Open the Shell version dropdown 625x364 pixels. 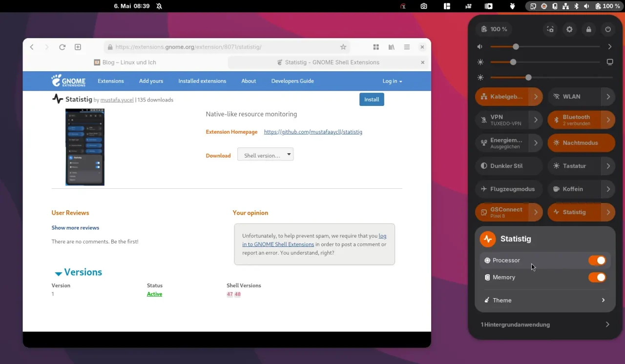[265, 155]
